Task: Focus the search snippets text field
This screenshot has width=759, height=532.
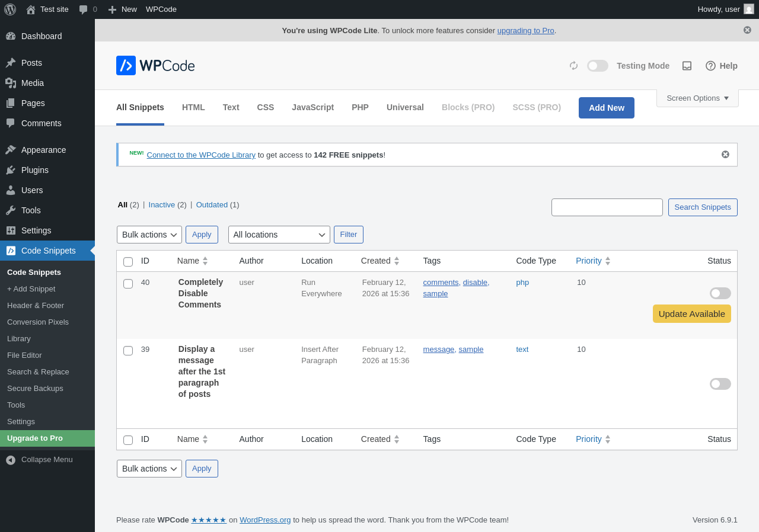Action: [x=607, y=207]
